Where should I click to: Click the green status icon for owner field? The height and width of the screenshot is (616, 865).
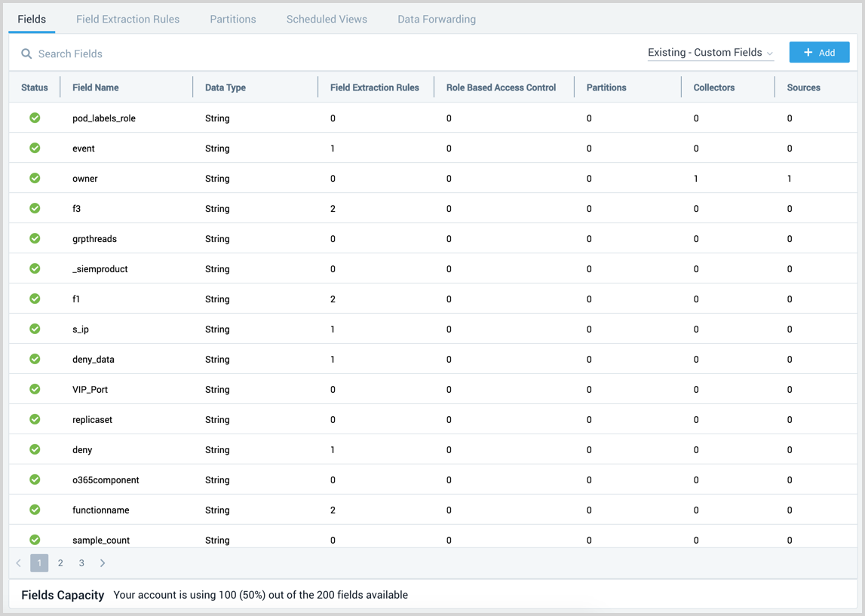34,178
